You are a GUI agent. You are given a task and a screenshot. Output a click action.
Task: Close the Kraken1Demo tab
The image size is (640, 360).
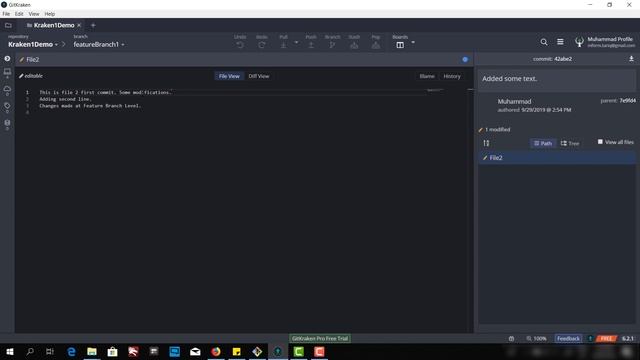[x=79, y=25]
